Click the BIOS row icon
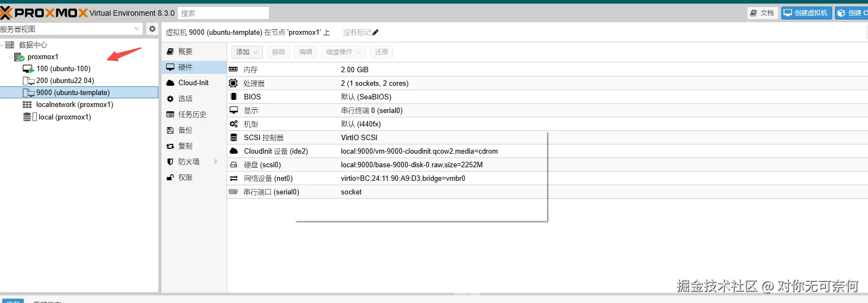Screen dimensions: 868x303 [234, 97]
